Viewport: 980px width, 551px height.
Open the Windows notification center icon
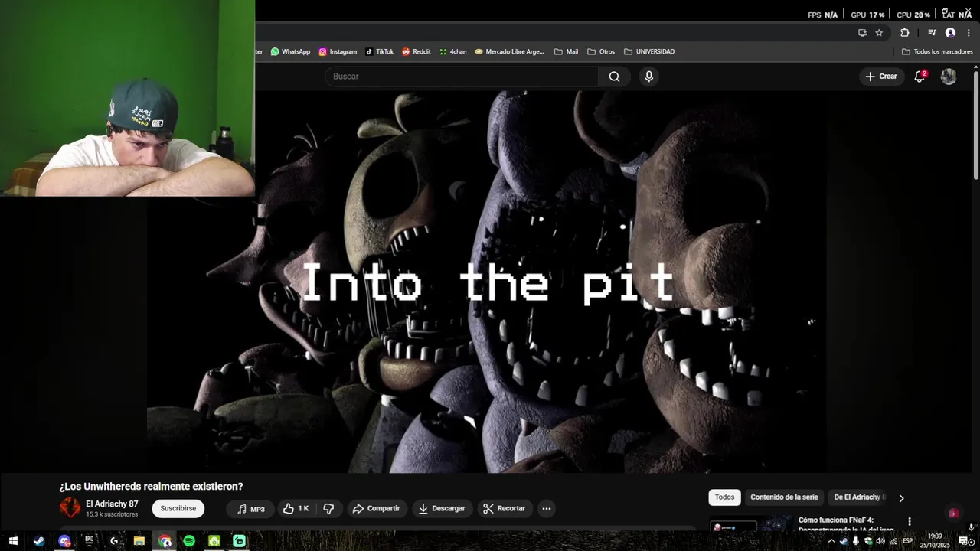point(964,541)
